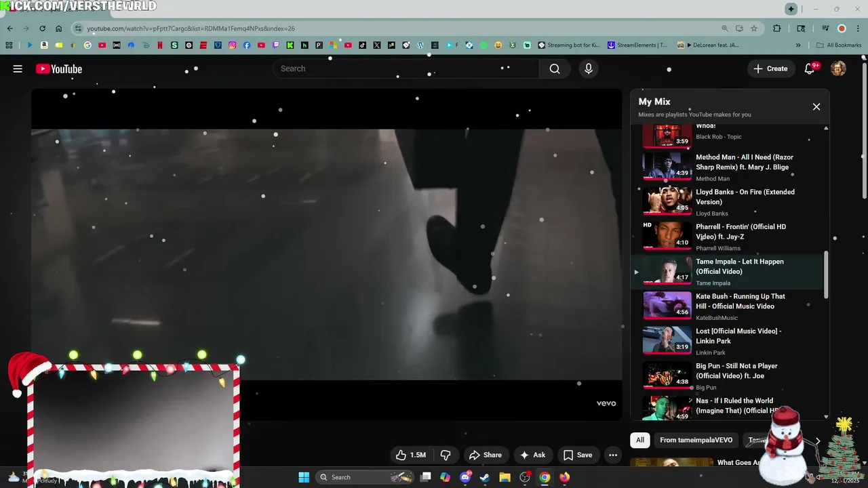Open the Twitch bookmark
Screen dimensions: 868x488
point(276,45)
